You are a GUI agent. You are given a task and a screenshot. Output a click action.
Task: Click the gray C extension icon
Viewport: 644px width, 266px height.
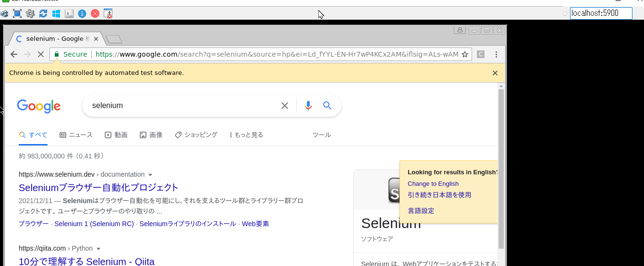(481, 54)
